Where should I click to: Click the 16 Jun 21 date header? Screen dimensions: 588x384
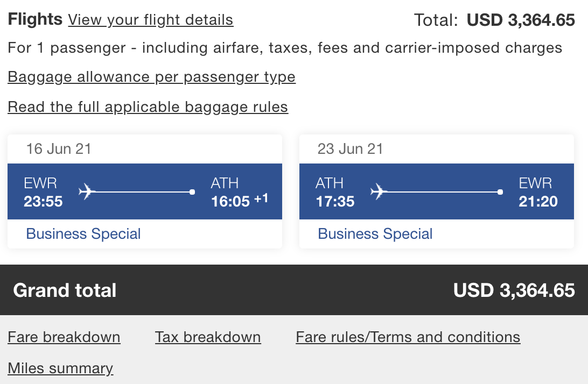point(59,149)
